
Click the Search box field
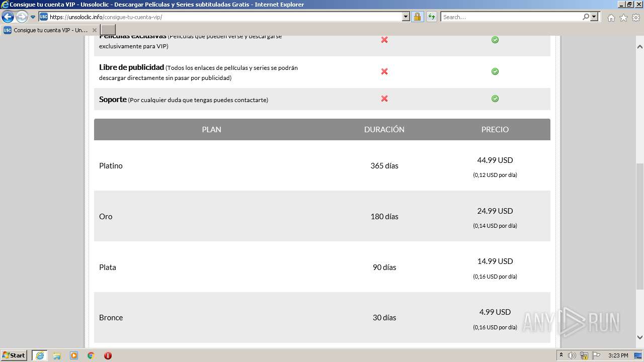511,17
